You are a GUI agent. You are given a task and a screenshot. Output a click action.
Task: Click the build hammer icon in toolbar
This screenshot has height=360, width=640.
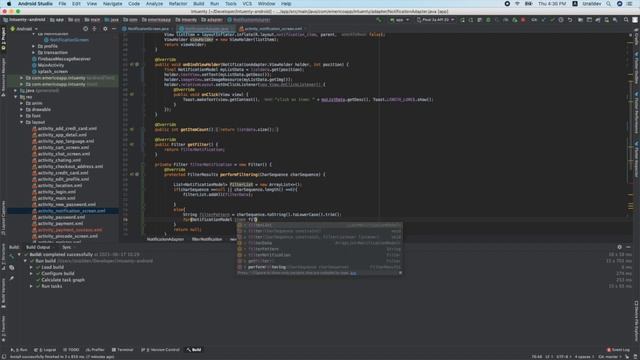click(379, 20)
